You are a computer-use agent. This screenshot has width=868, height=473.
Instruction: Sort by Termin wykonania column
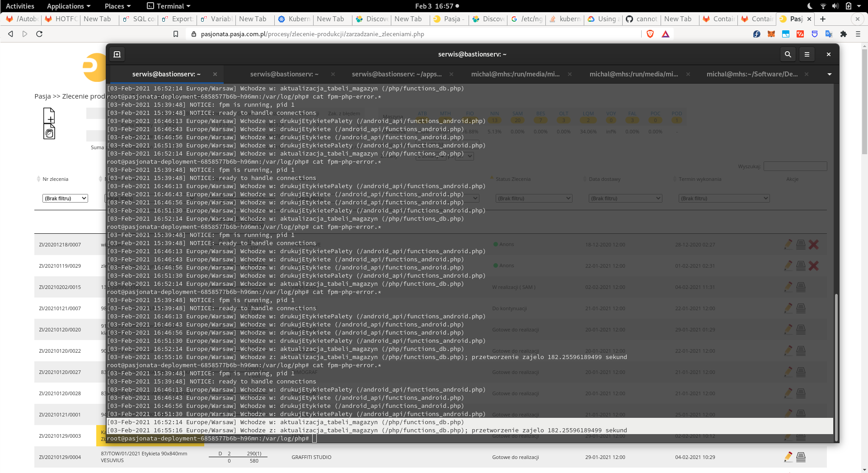(700, 179)
